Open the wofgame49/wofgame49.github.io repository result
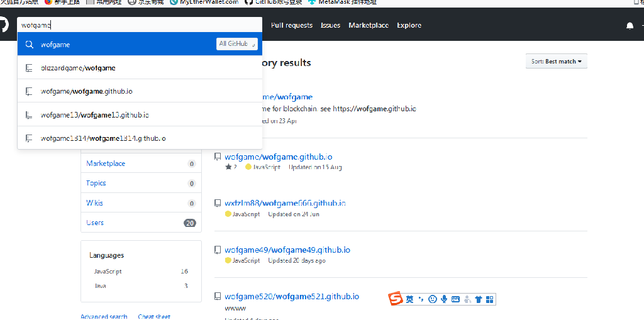 tap(287, 250)
